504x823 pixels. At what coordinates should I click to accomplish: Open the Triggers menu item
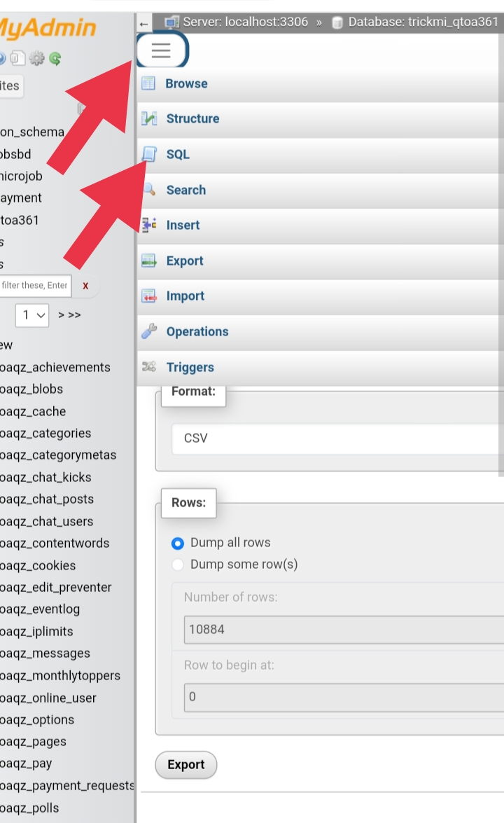coord(190,367)
